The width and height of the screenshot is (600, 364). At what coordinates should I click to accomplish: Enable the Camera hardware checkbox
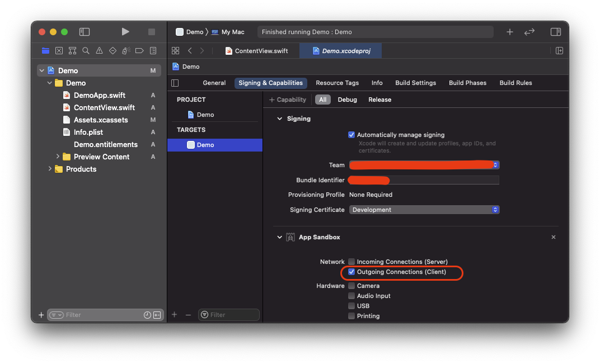(351, 286)
